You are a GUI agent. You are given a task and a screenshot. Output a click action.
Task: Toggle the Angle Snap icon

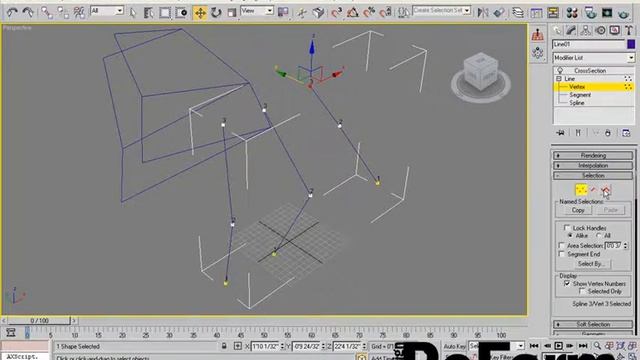point(353,13)
